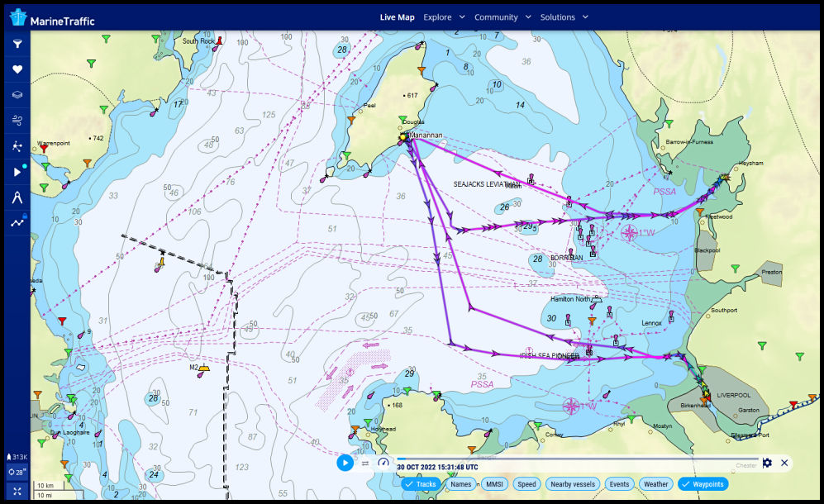This screenshot has width=824, height=504.
Task: Close the track playback bar
Action: [784, 463]
